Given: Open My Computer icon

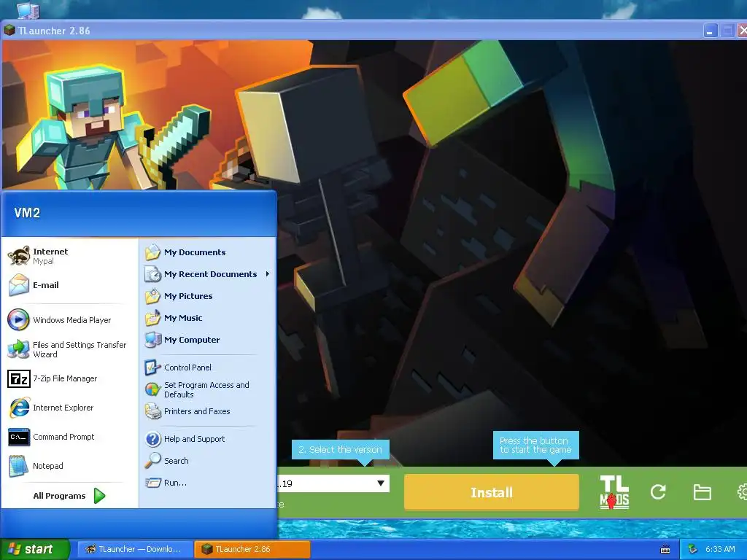Looking at the screenshot, I should point(153,340).
